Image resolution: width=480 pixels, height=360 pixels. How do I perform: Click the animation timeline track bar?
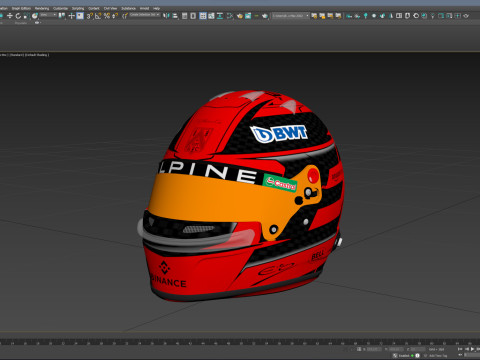(240, 342)
